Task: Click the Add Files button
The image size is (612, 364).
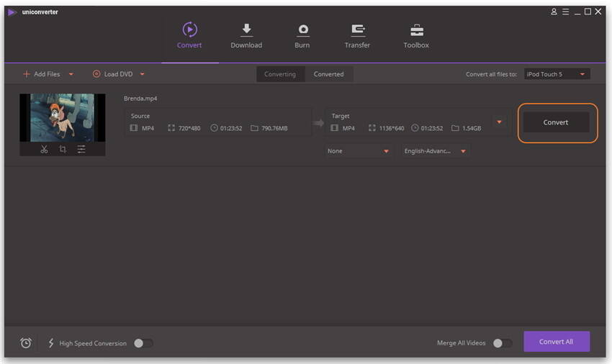Action: click(x=42, y=74)
